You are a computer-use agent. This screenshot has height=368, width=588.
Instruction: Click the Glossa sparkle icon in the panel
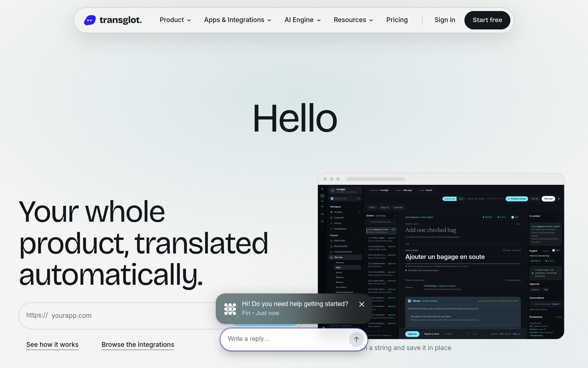[409, 301]
